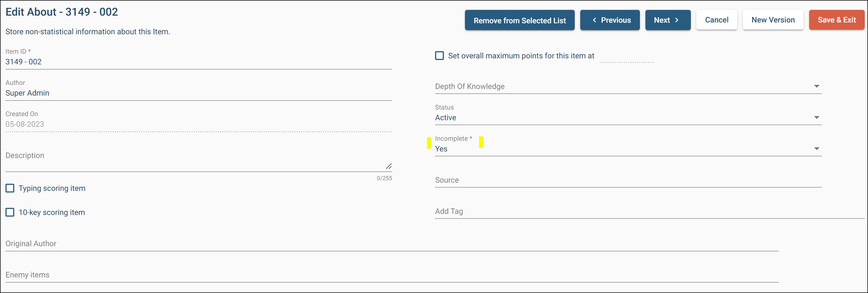Screen dimensions: 868x293
Task: Enable Typing scoring item checkbox
Action: click(x=10, y=188)
